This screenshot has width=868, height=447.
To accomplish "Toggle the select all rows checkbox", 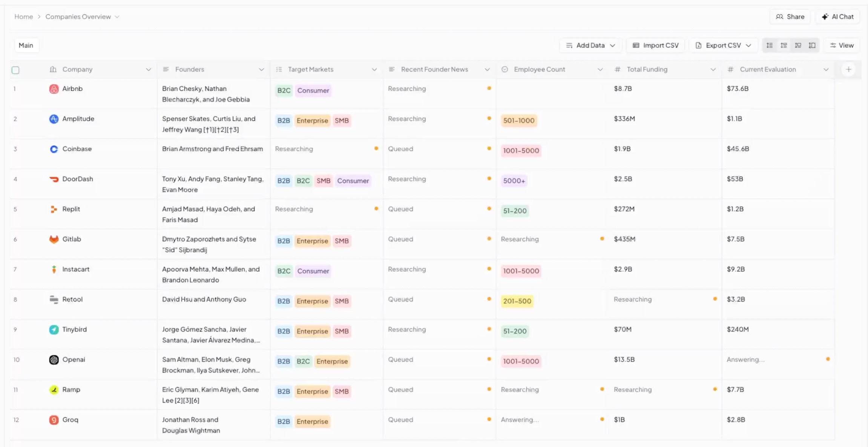I will pos(15,70).
